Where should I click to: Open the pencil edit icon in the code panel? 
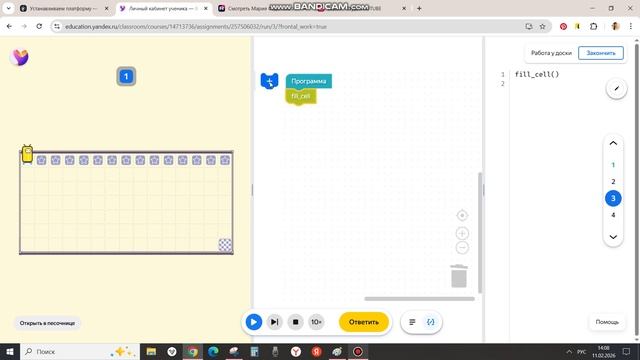(x=616, y=88)
